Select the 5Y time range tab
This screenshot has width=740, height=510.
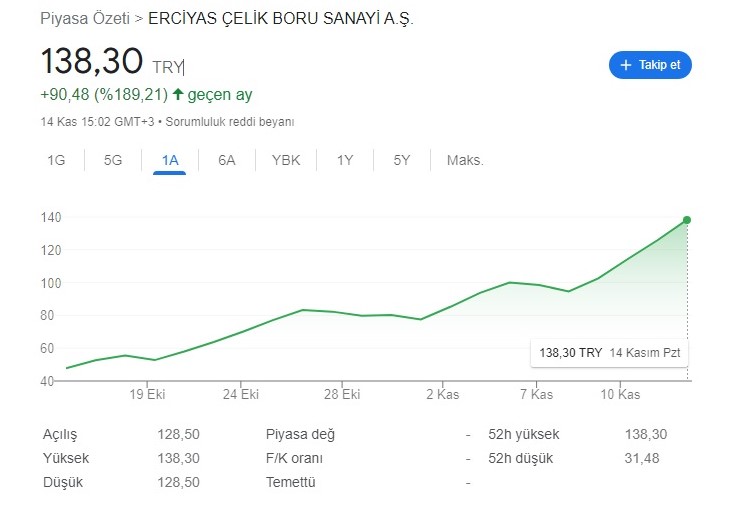pyautogui.click(x=402, y=160)
